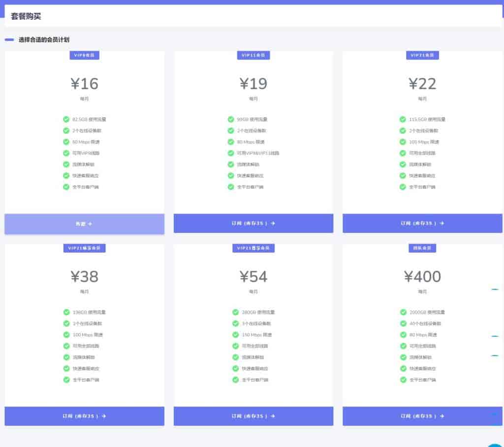The height and width of the screenshot is (447, 504).
Task: Click the sold-out button under the ¥16 plan
Action: click(x=84, y=223)
